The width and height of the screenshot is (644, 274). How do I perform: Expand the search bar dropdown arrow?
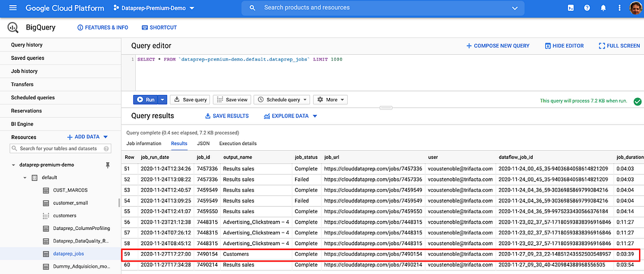point(515,8)
